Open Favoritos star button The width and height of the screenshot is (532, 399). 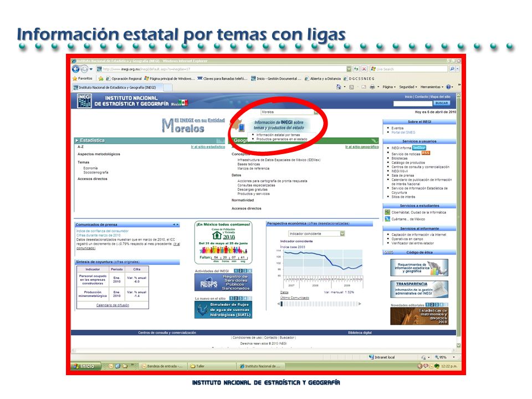click(83, 78)
